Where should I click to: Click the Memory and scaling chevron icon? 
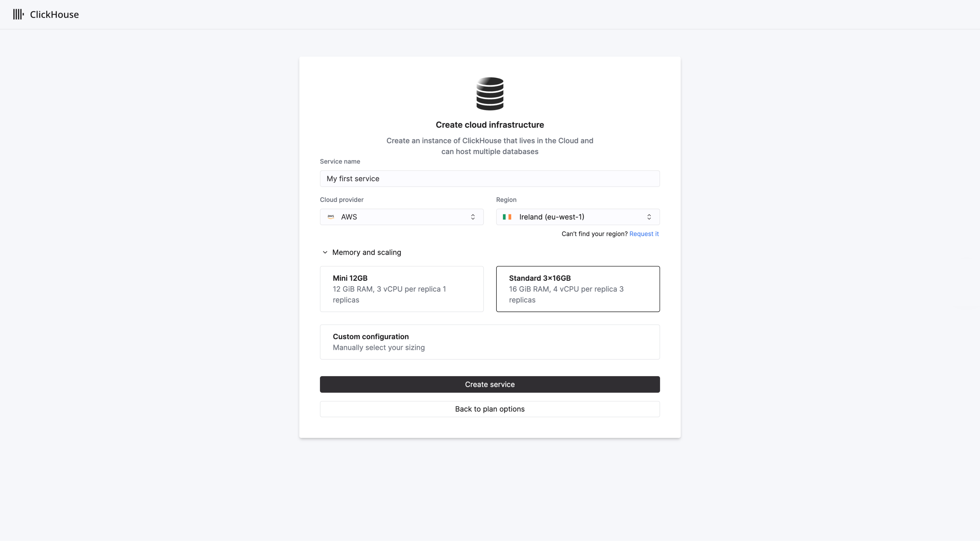[324, 252]
